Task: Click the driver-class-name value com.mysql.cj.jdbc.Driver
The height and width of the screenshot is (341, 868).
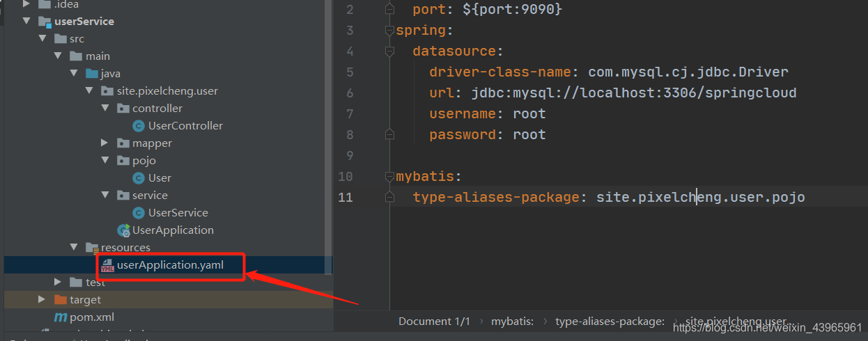Action: point(688,72)
